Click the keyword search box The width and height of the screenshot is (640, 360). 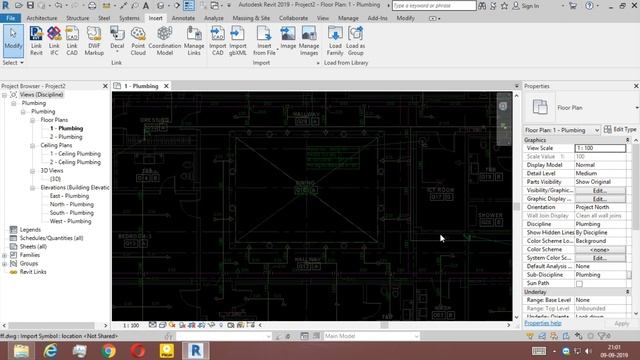(x=434, y=6)
